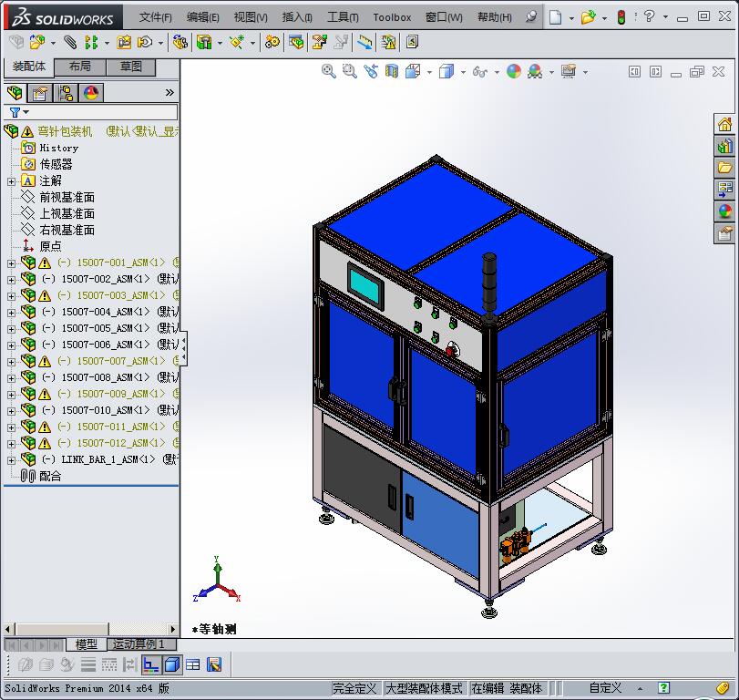Expand the hidden FeatureManager tabs chevron
739x700 pixels.
169,93
